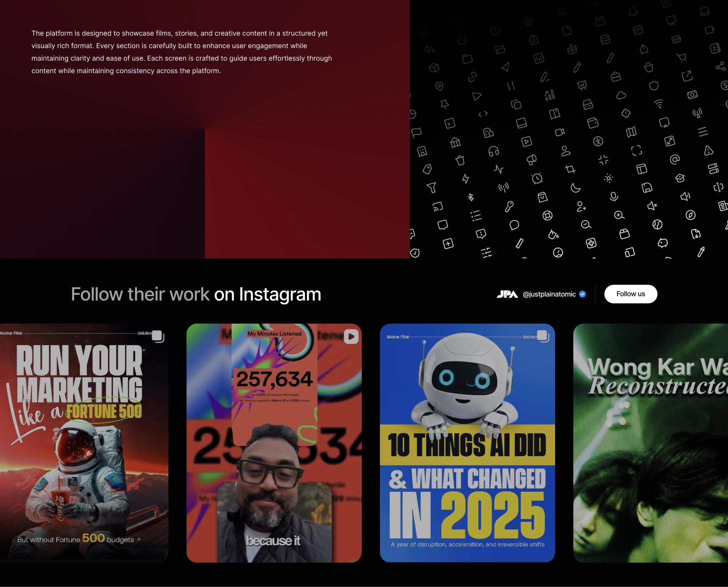Click the zoom-in magnifier icon
Screen dimensions: 728x587
click(619, 215)
